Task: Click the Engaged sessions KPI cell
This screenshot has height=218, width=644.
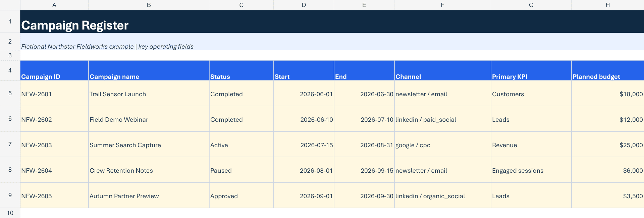Action: pyautogui.click(x=531, y=170)
